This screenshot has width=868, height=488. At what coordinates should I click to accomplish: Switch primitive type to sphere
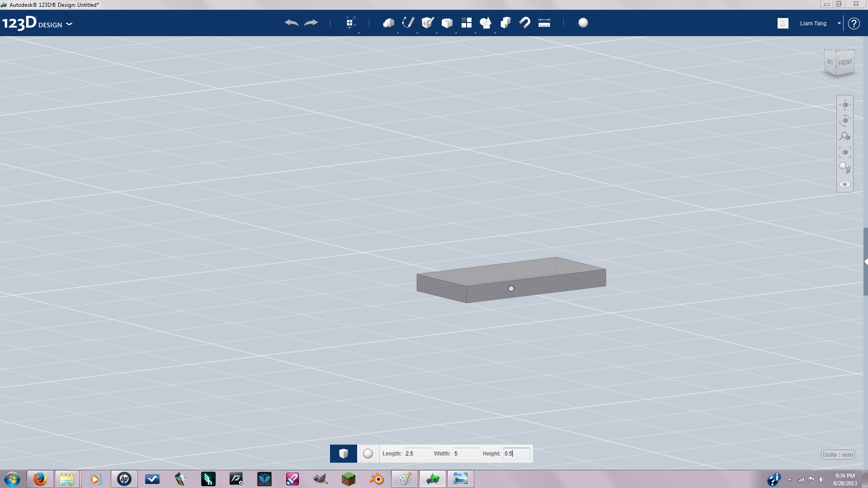pos(368,453)
